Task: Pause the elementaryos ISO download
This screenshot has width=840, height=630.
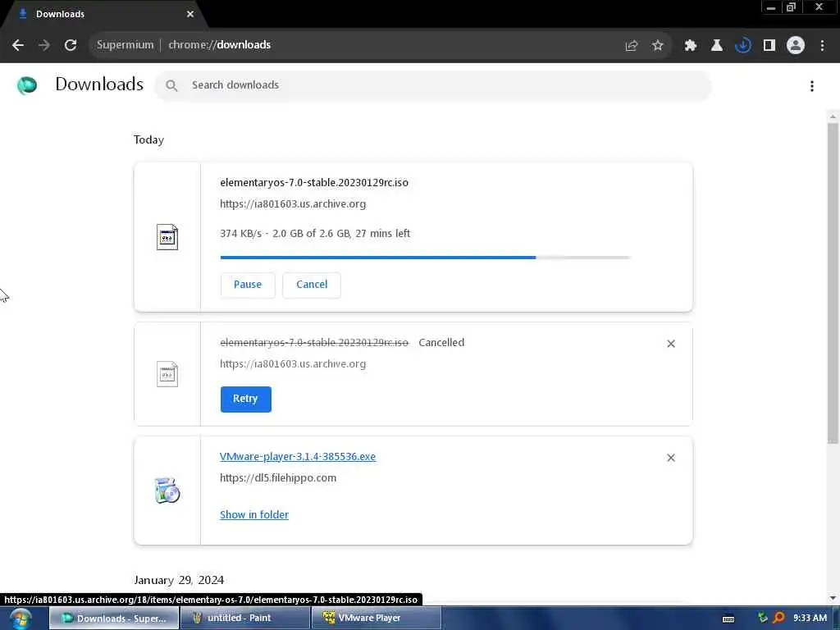Action: click(x=248, y=285)
